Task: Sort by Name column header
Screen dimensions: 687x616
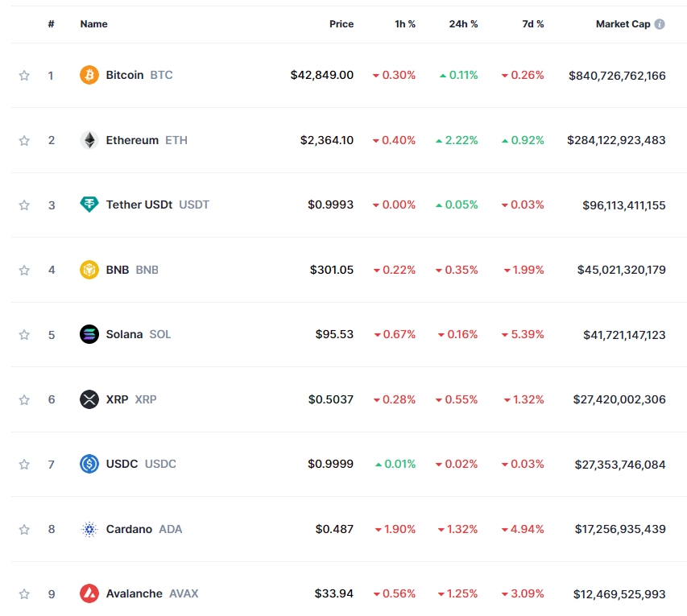Action: [93, 24]
